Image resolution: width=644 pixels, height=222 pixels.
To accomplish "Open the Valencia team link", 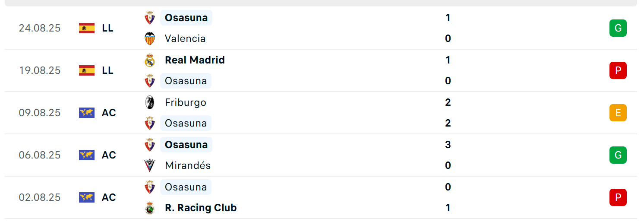I will [x=185, y=38].
